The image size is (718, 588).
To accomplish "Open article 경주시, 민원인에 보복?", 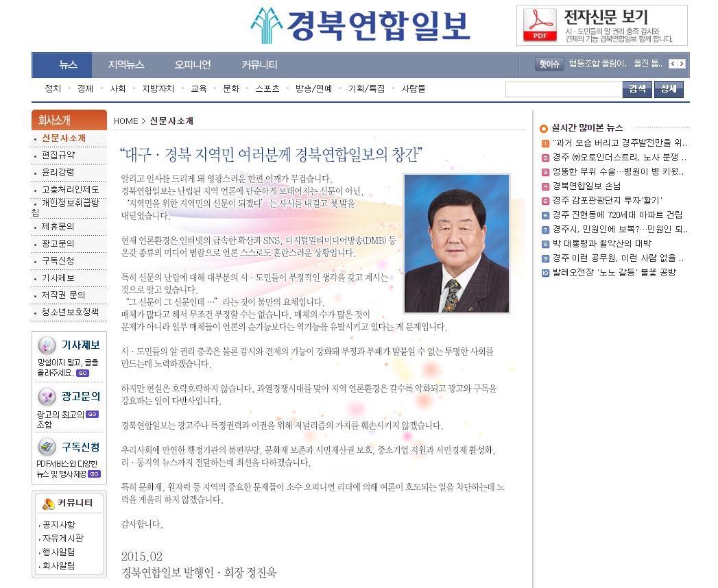I will [620, 230].
